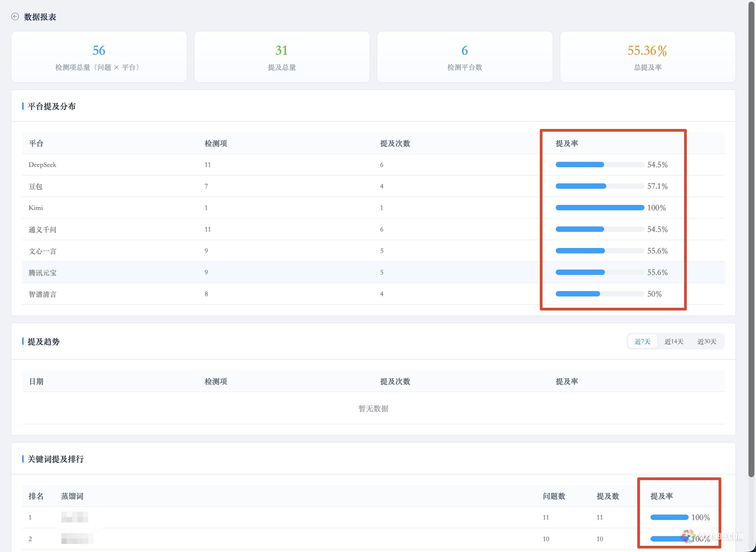Click 文心一言 55.6% progress bar
The image size is (756, 552).
600,251
